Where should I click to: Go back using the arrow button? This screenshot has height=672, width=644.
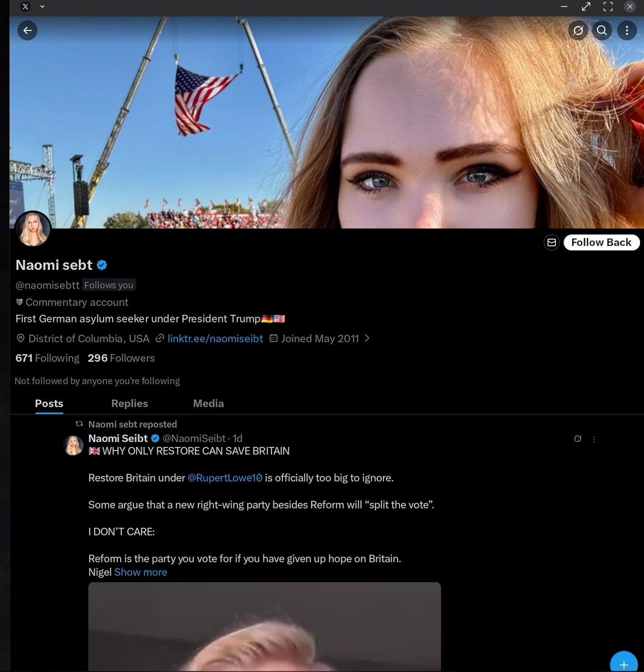point(27,30)
